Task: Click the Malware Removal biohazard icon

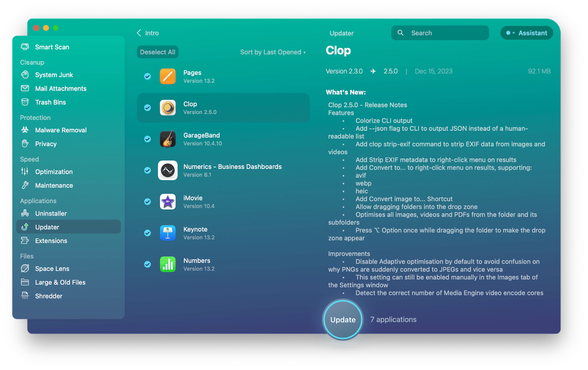Action: (25, 130)
